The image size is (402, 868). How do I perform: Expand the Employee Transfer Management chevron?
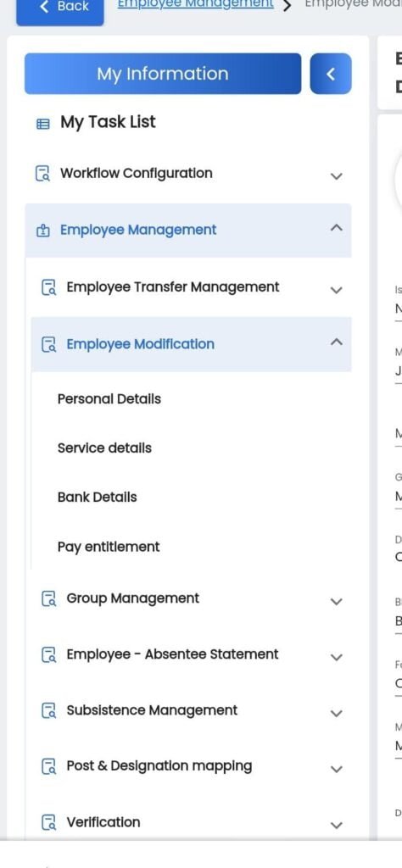pyautogui.click(x=336, y=290)
